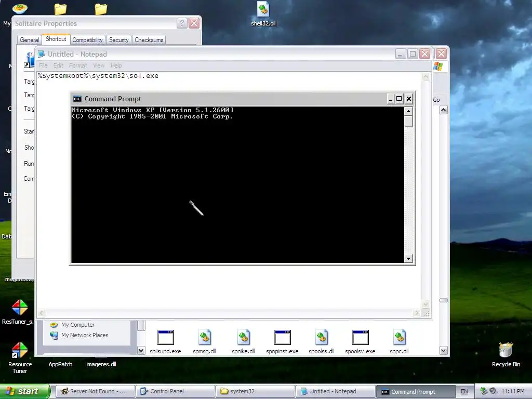Click the Start button
The width and height of the screenshot is (532, 399).
point(24,391)
